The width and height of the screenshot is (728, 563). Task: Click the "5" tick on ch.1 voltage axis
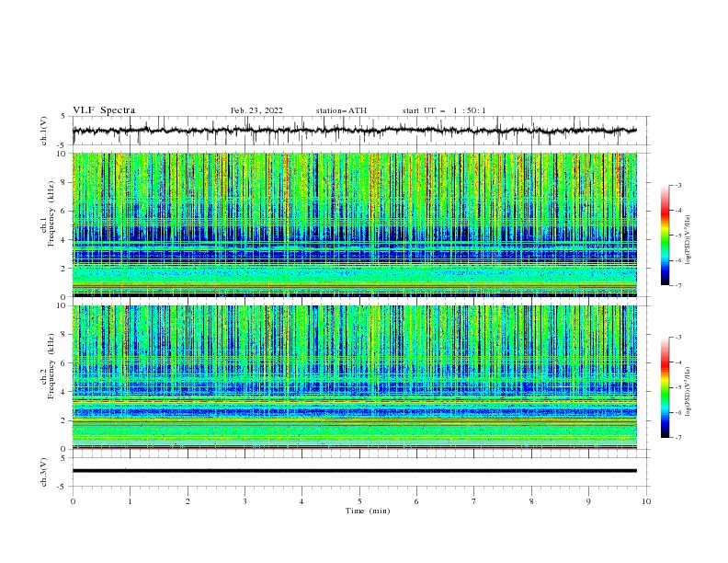pos(63,116)
